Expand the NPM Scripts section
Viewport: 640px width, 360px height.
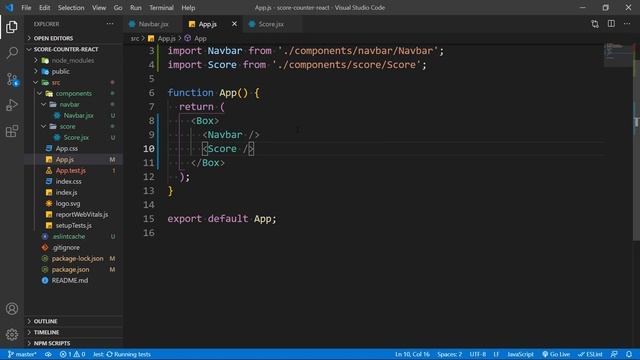point(73,343)
